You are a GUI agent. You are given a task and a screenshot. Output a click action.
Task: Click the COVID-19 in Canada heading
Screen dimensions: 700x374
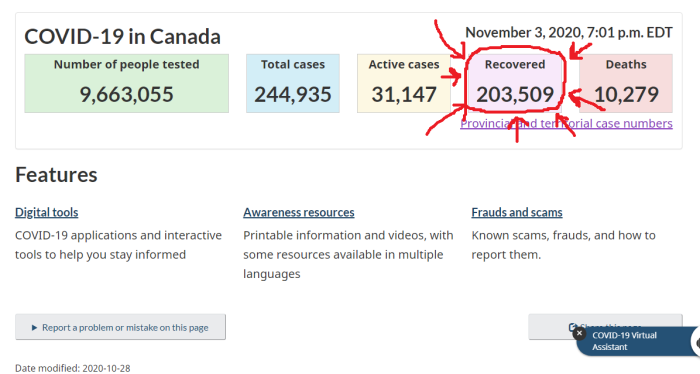[x=122, y=37]
